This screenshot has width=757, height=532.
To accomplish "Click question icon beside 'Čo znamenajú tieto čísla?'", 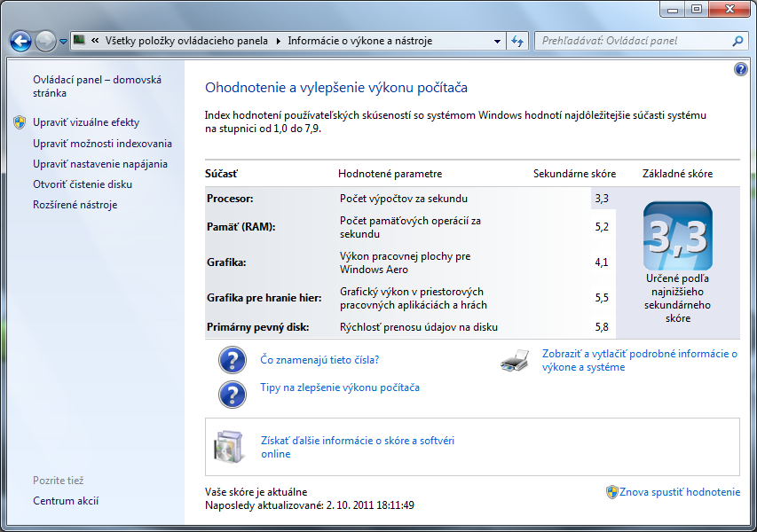I will coord(233,360).
